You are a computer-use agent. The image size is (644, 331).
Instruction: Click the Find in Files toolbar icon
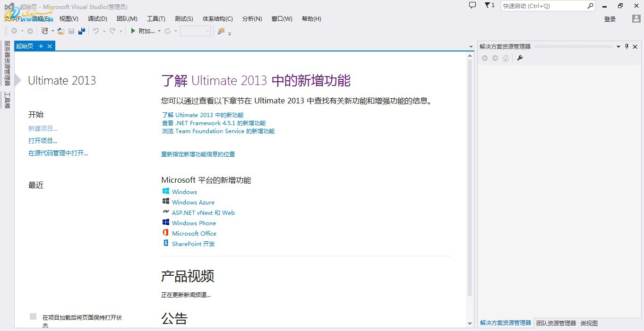click(221, 31)
